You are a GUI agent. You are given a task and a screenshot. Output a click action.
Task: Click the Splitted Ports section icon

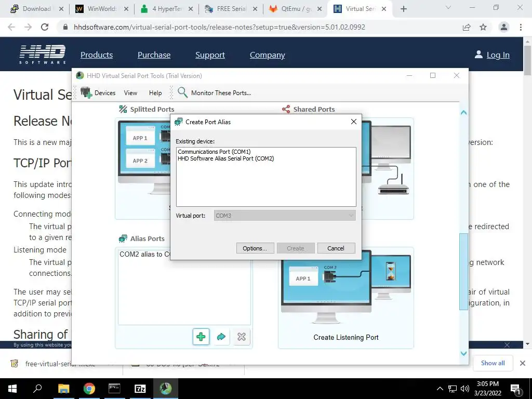coord(123,109)
